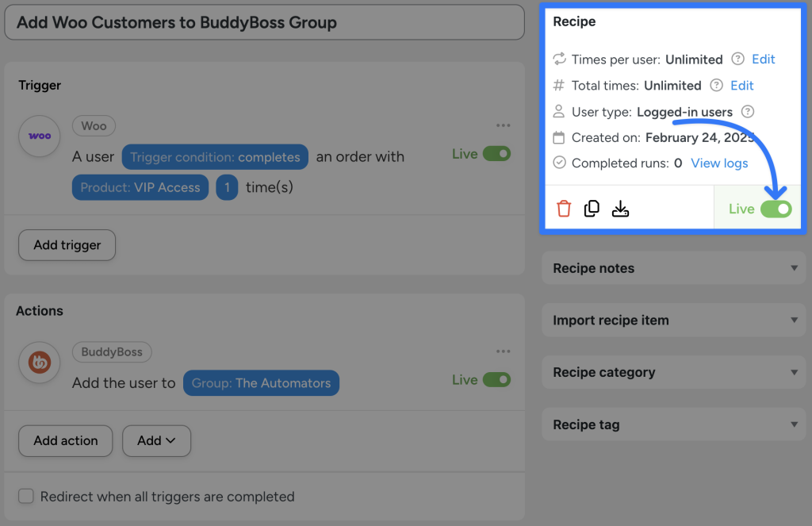Viewport: 812px width, 526px height.
Task: Disable the Live toggle on the Woo trigger
Action: 500,154
